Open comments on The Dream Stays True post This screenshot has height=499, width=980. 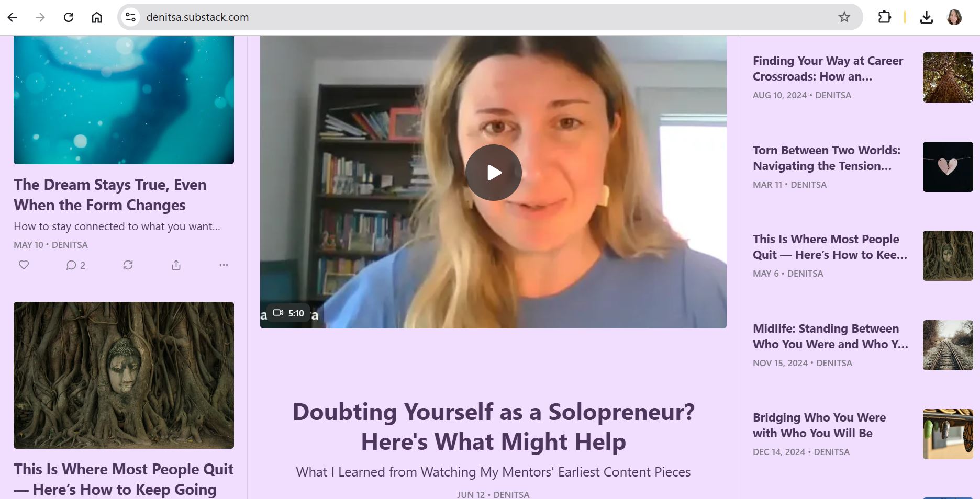(x=75, y=265)
